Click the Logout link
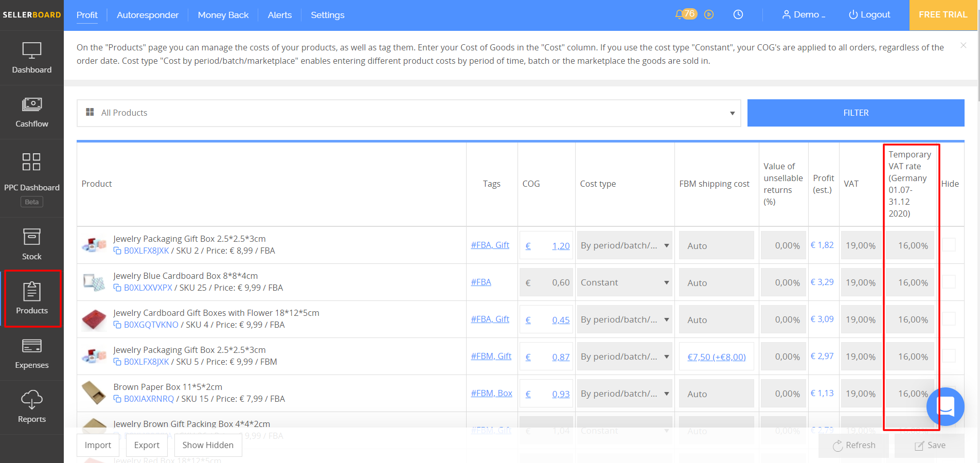This screenshot has height=463, width=980. pos(869,15)
